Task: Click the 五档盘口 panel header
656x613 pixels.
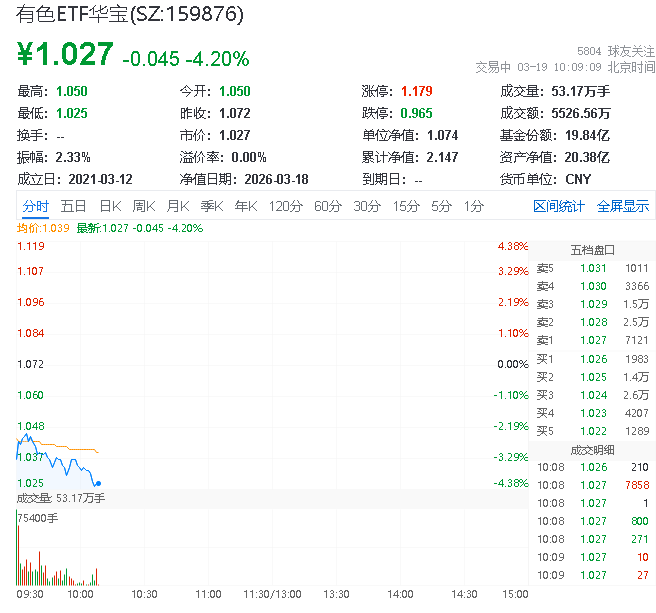Action: pos(592,250)
